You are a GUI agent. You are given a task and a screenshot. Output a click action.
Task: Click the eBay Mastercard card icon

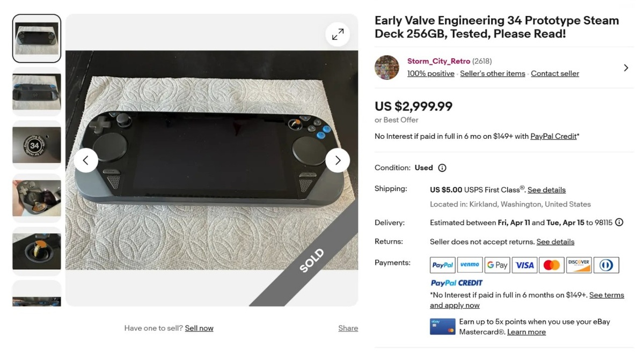(442, 327)
